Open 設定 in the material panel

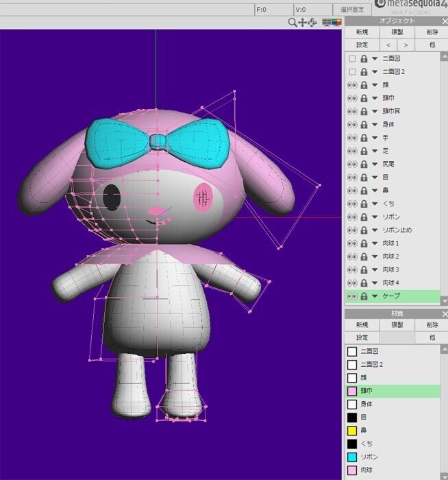coord(362,337)
